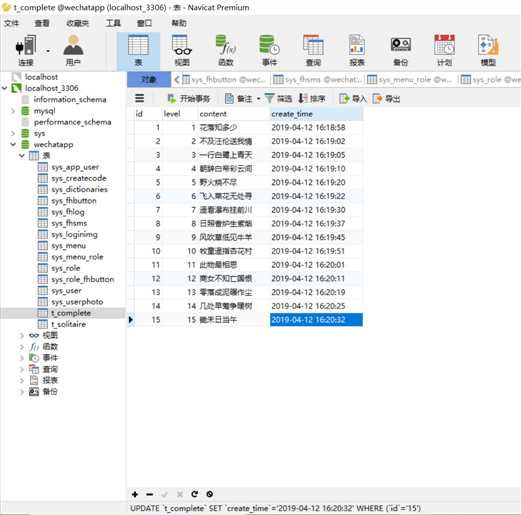The image size is (521, 515).
Task: Select the sys_loginimg table
Action: pyautogui.click(x=75, y=234)
